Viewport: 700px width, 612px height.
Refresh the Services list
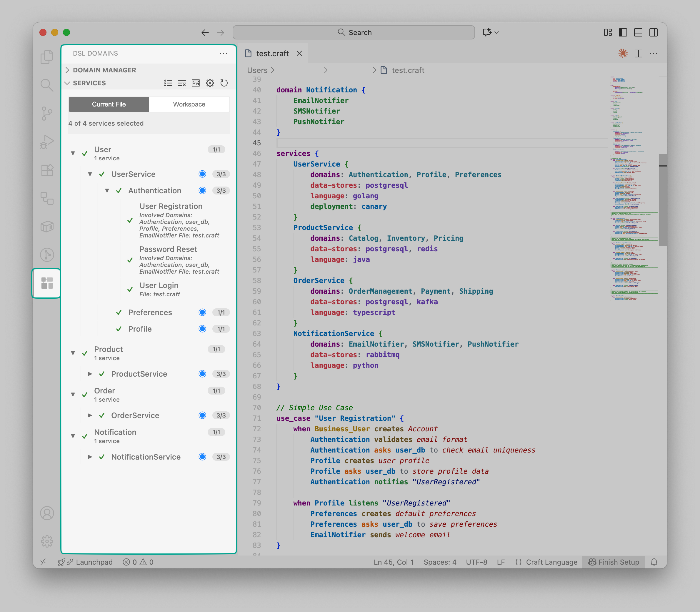224,83
